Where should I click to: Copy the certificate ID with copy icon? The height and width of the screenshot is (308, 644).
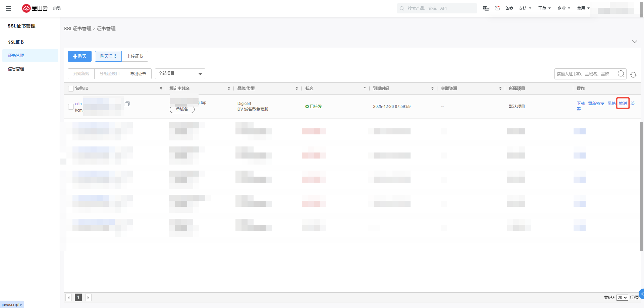(127, 104)
